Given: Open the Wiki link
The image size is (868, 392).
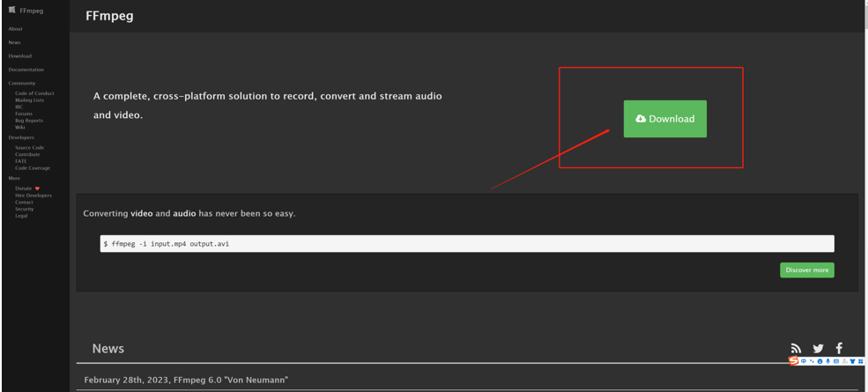Looking at the screenshot, I should 20,127.
